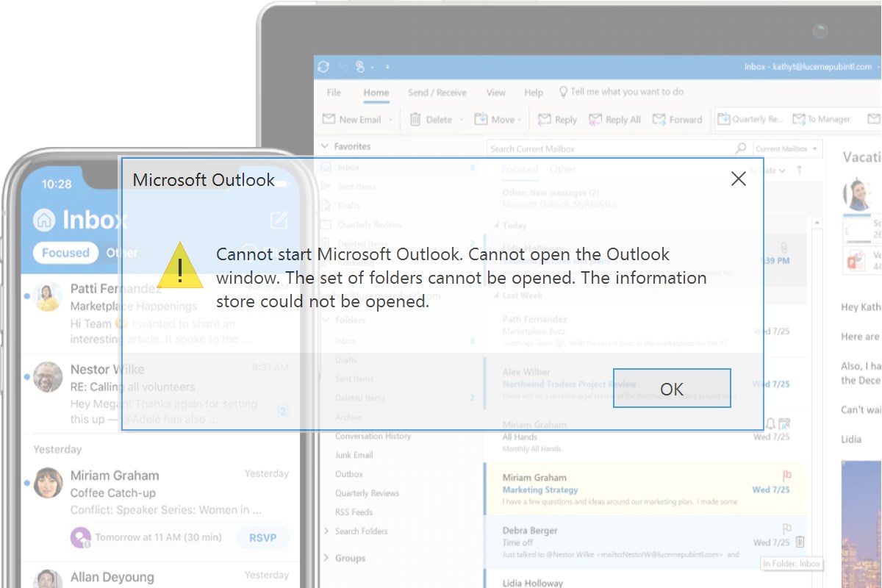Open the File menu
The image size is (882, 588).
334,93
